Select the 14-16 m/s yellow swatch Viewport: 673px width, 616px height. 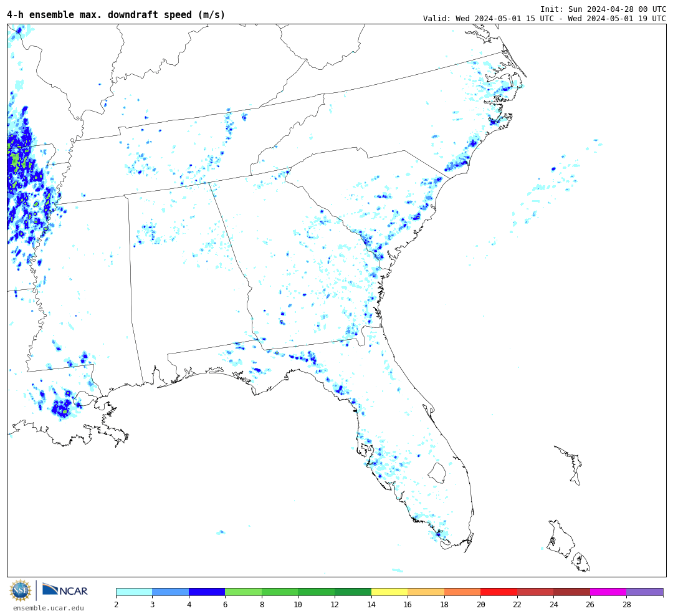pos(389,592)
